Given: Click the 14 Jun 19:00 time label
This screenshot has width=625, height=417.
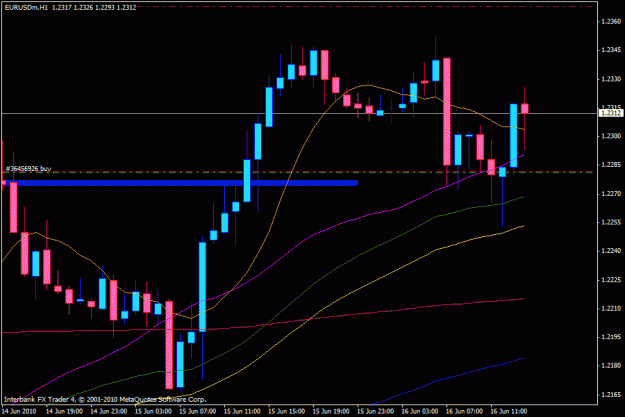Looking at the screenshot, I should [x=64, y=411].
